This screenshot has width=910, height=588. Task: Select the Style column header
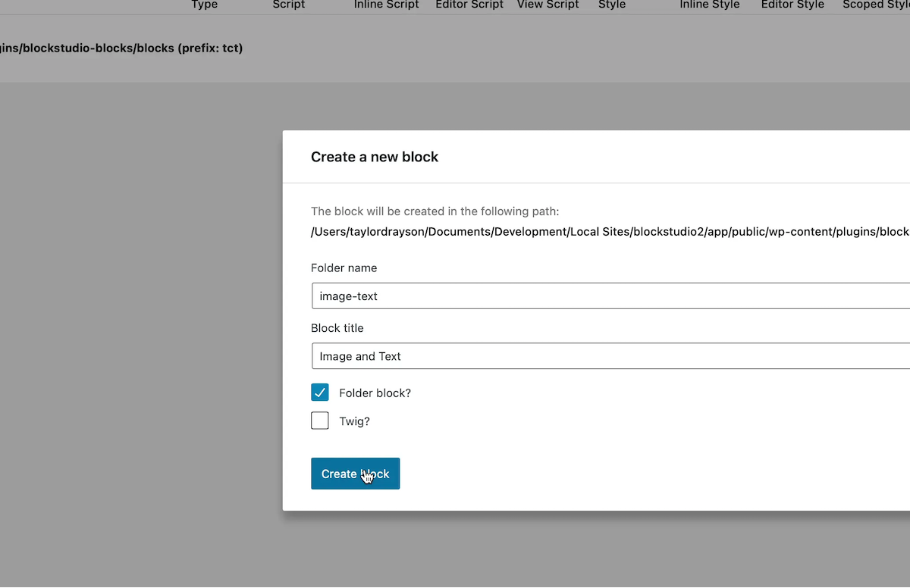(x=611, y=5)
